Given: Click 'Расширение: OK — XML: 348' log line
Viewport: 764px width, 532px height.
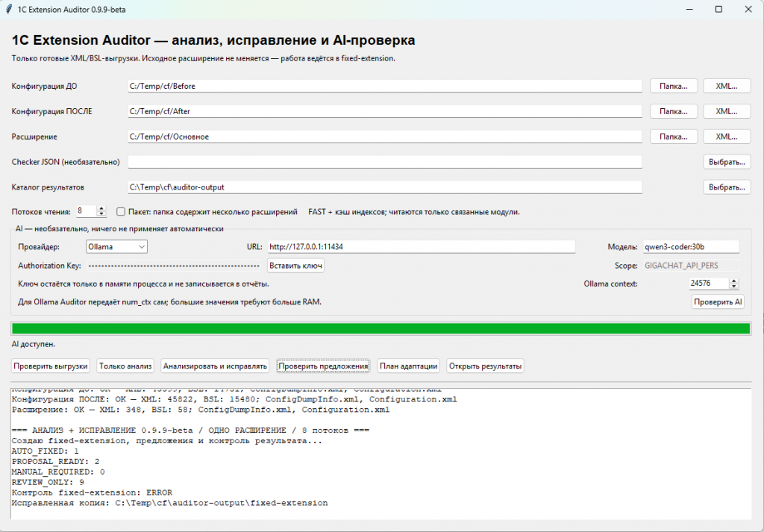Looking at the screenshot, I should [201, 410].
